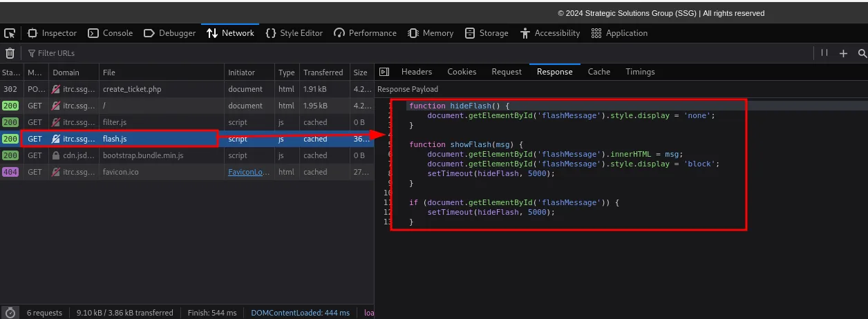Click the Finish: 544 ms status entry
This screenshot has height=319, width=868.
click(x=212, y=313)
